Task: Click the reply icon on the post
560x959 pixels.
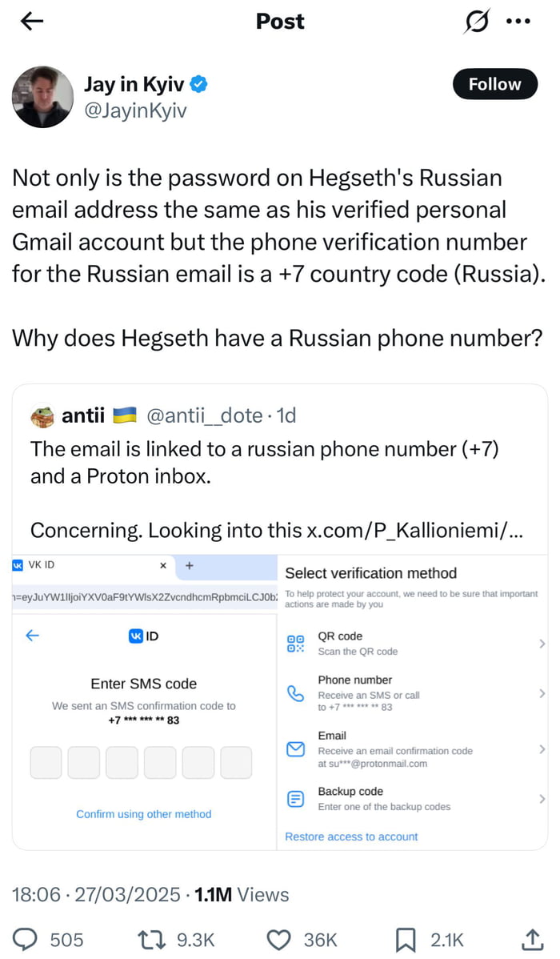Action: pyautogui.click(x=25, y=939)
